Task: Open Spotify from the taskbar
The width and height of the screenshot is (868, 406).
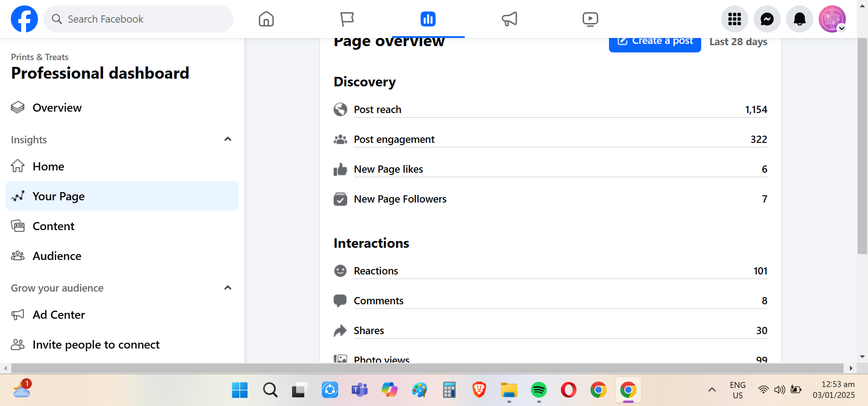Action: click(x=539, y=390)
